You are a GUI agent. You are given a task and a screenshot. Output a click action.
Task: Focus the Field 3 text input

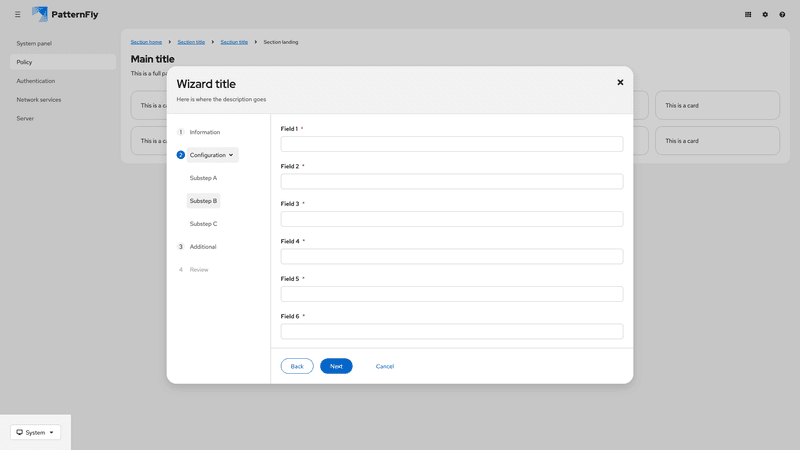(452, 219)
